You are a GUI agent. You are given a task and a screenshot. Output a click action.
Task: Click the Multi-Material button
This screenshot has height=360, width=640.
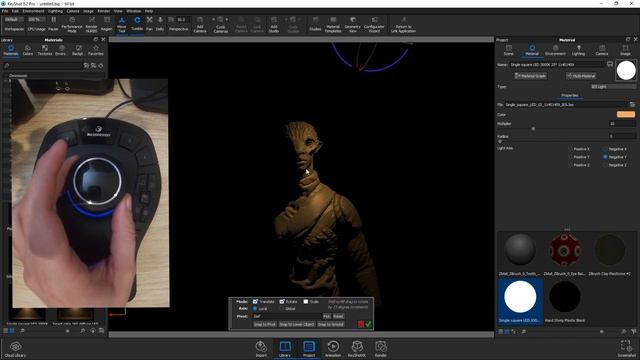click(x=581, y=76)
